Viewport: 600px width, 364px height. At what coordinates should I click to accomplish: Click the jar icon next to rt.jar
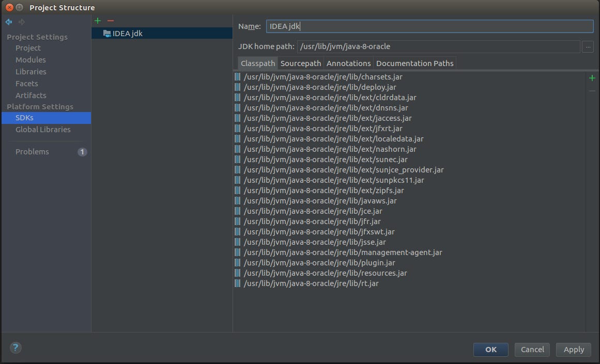click(237, 283)
